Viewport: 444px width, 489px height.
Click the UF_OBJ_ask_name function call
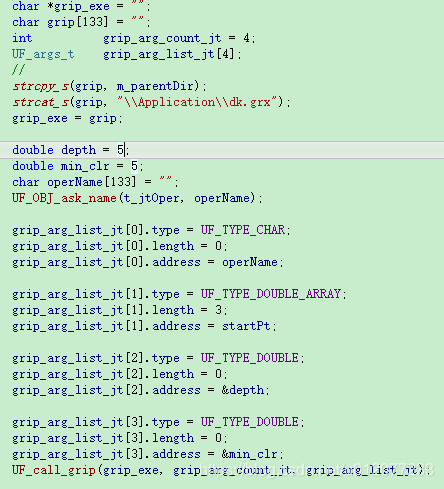tap(64, 198)
